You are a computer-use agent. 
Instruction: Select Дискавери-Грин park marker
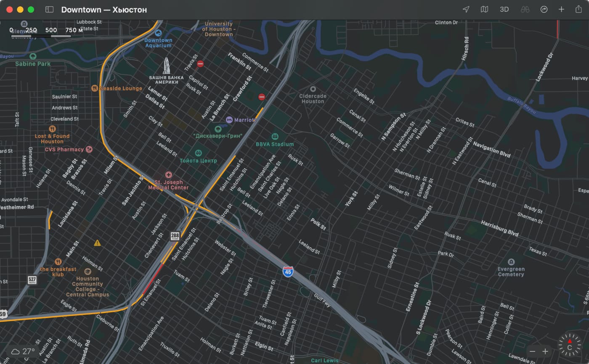pyautogui.click(x=218, y=129)
